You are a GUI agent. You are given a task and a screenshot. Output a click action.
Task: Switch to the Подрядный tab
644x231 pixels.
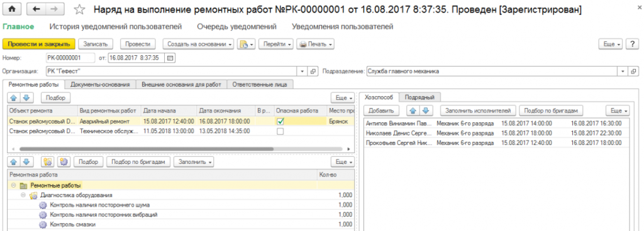419,97
